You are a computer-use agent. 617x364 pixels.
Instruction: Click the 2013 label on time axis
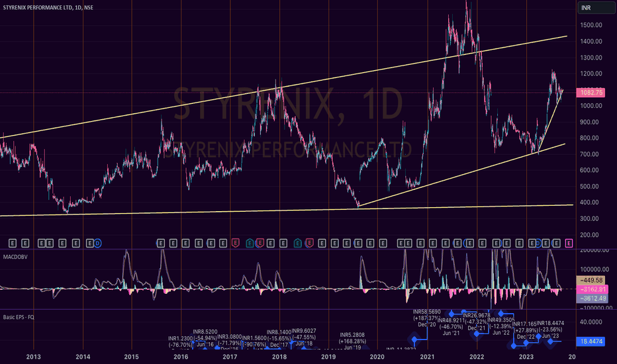34,357
